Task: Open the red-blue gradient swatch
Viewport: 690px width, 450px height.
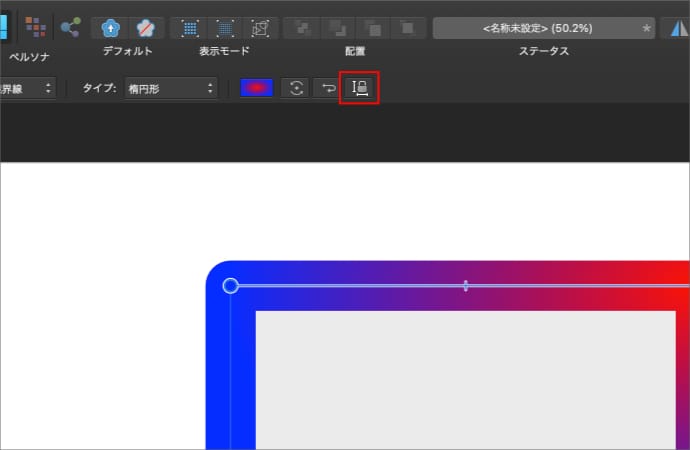Action: click(x=256, y=88)
